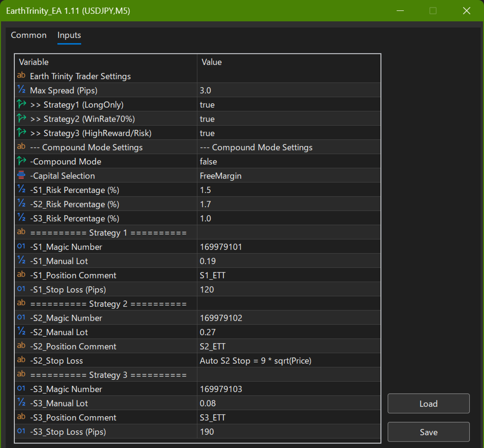
Task: Click the Load button
Action: click(x=428, y=403)
